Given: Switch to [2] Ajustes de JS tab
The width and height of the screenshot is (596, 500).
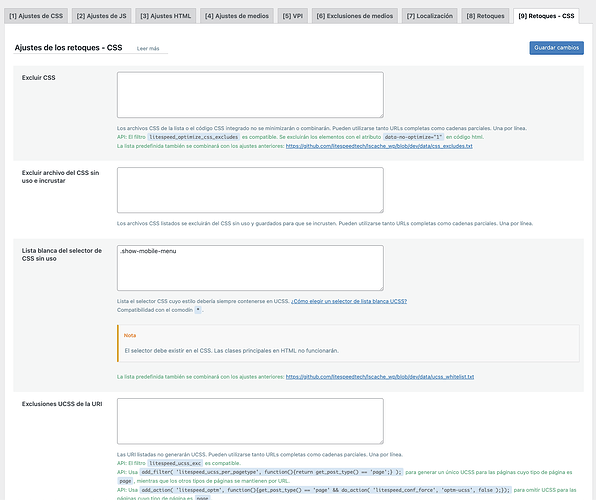Looking at the screenshot, I should [101, 16].
